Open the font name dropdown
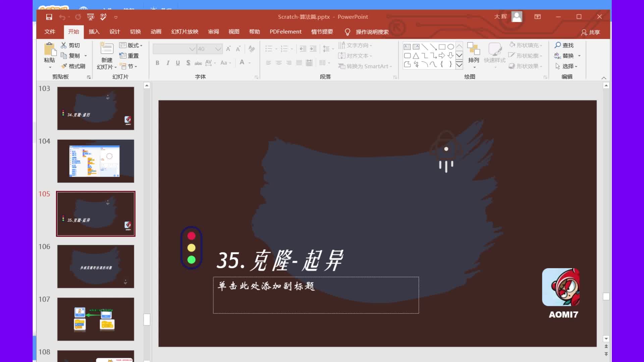The height and width of the screenshot is (362, 644). pos(192,49)
